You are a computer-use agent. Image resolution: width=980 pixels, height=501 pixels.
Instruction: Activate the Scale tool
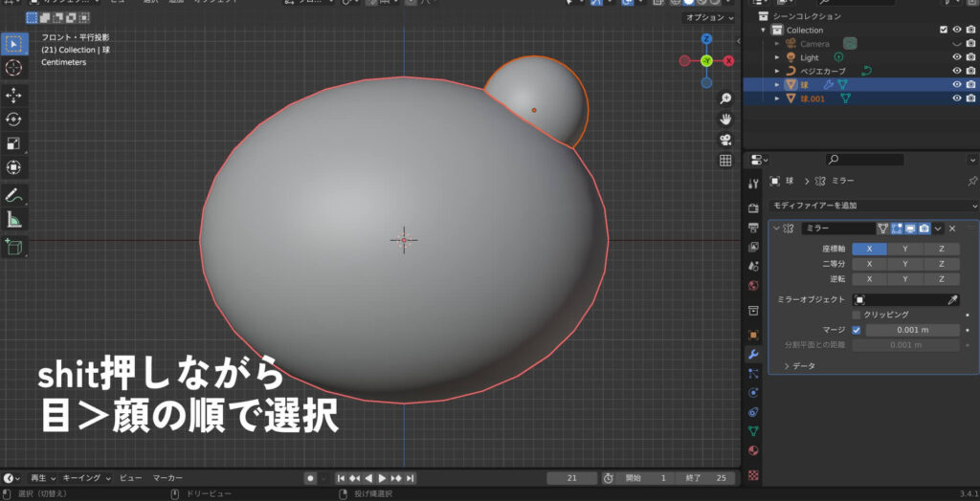click(14, 143)
